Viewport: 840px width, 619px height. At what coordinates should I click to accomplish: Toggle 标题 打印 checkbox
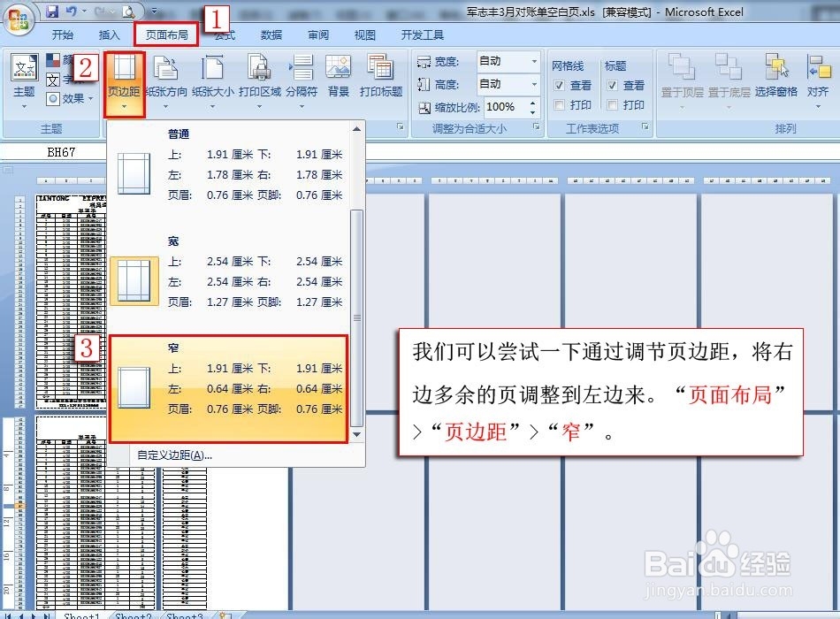click(613, 105)
